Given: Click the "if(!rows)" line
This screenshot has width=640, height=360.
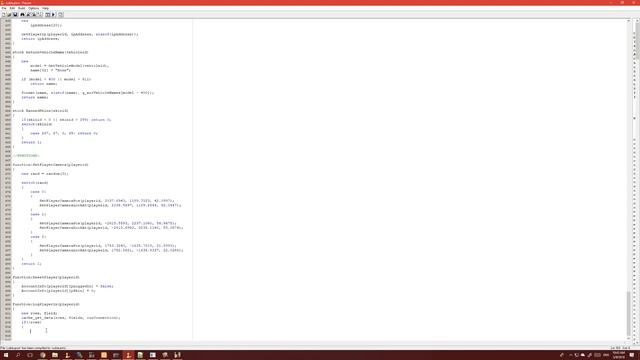Looking at the screenshot, I should (x=31, y=322).
